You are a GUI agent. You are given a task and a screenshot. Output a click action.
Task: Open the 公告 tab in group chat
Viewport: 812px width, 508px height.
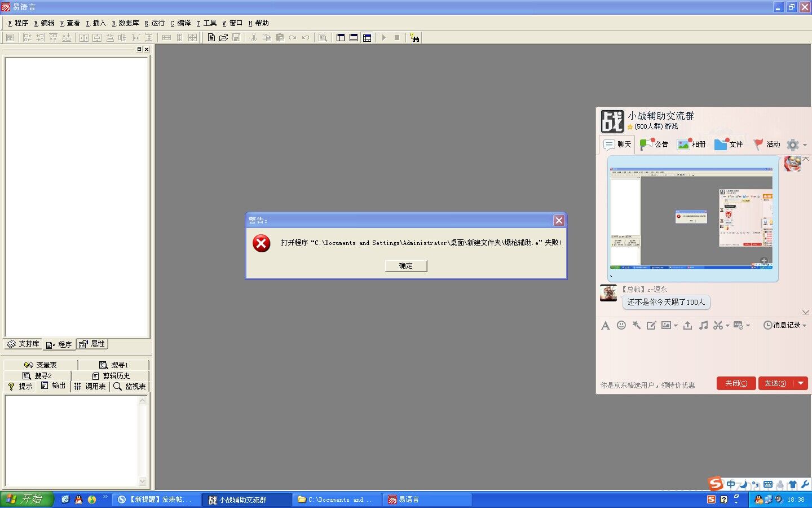(x=654, y=144)
